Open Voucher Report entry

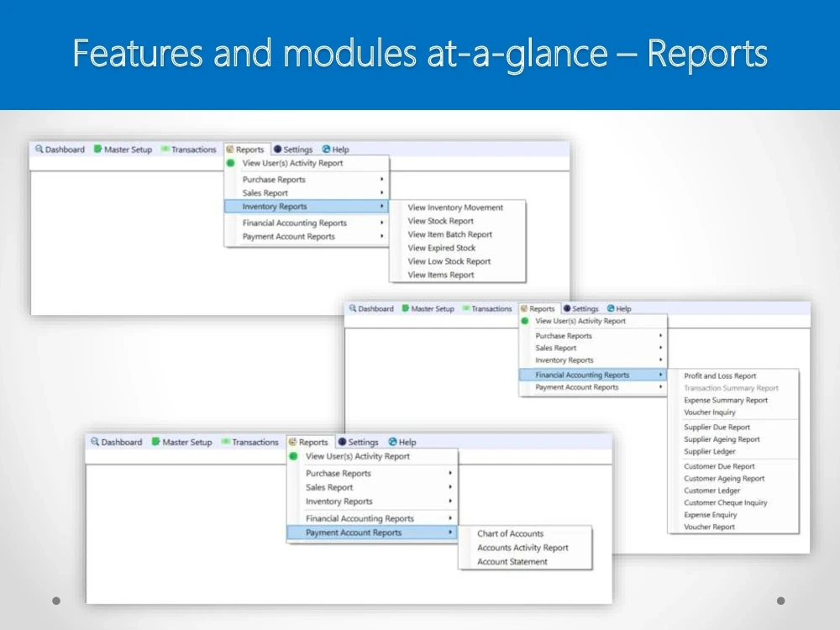pos(709,527)
